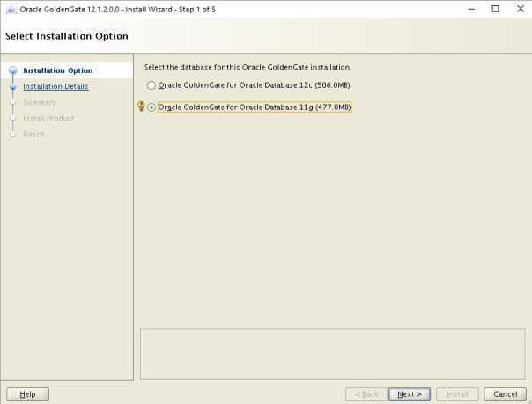Click inside the empty message area
Image resolution: width=532 pixels, height=404 pixels.
coord(333,354)
